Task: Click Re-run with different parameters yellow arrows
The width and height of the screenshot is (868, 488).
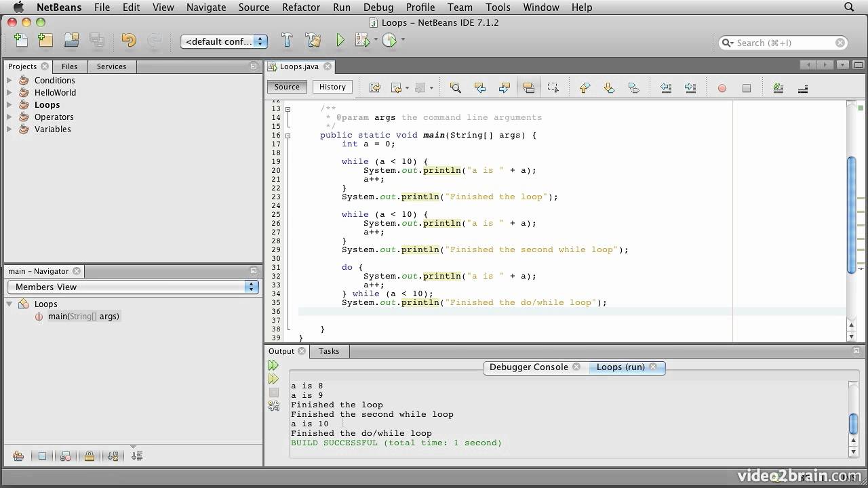Action: 273,379
